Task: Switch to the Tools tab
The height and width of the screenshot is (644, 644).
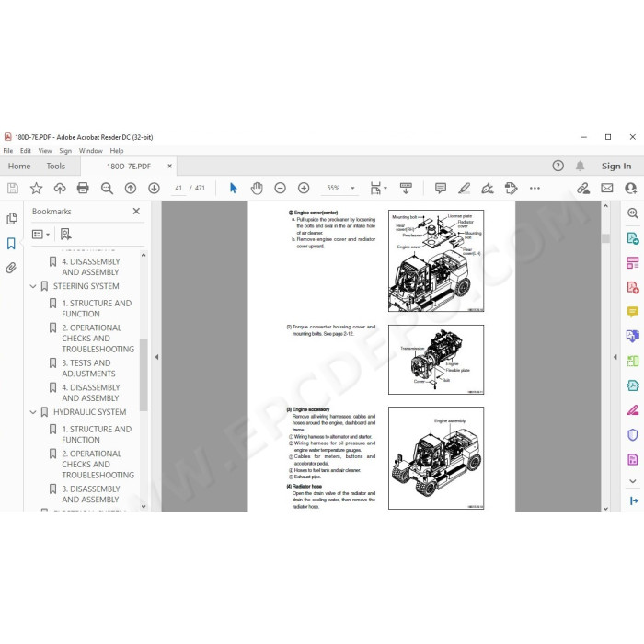Action: click(56, 166)
